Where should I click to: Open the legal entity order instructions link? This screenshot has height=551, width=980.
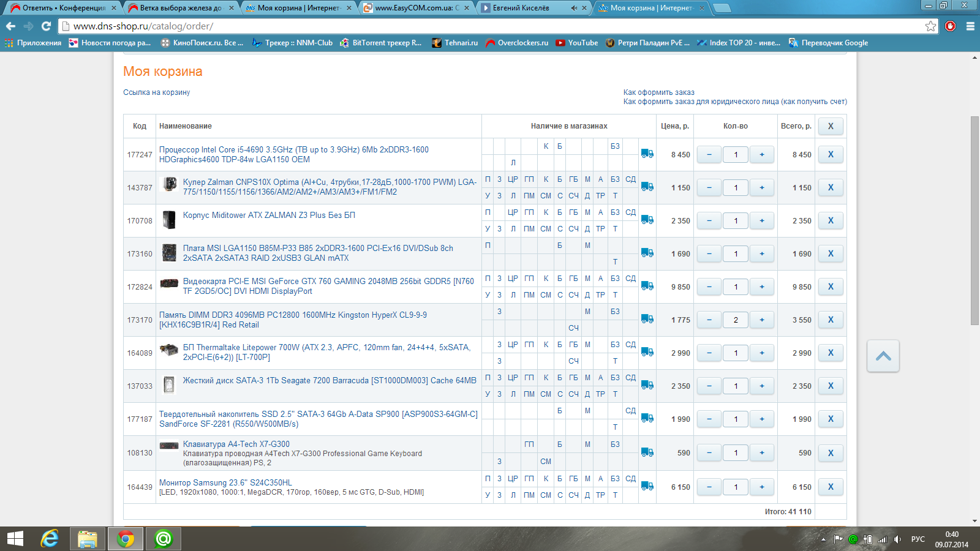pyautogui.click(x=735, y=102)
